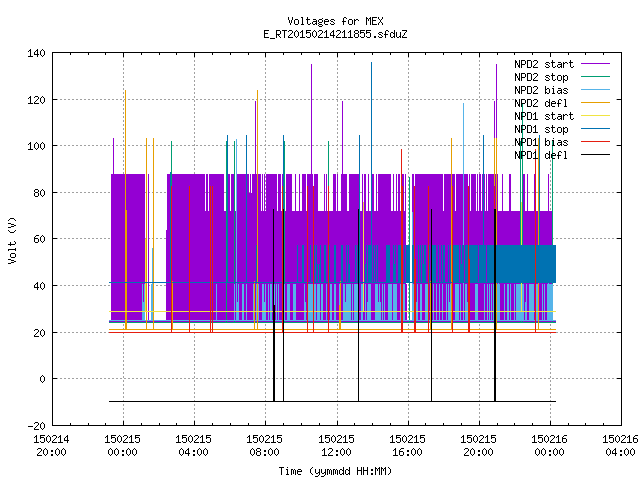
Task: Click the red NPD1 bias legend line
Action: pyautogui.click(x=595, y=142)
